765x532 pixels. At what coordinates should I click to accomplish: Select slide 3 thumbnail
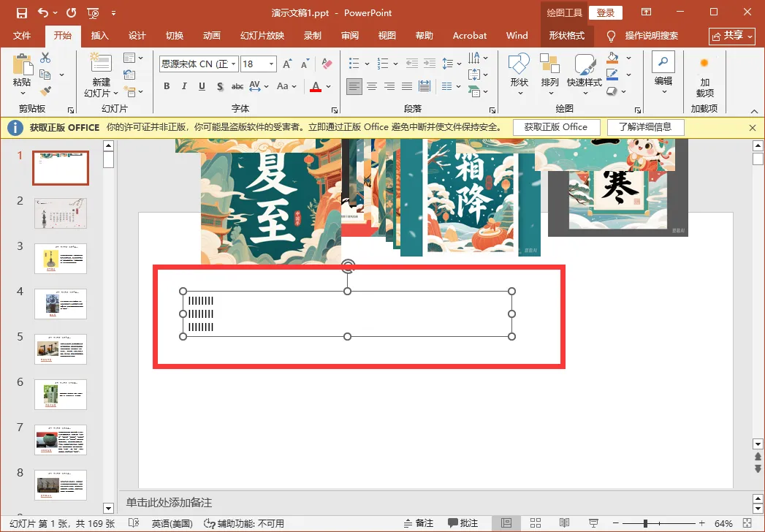61,259
